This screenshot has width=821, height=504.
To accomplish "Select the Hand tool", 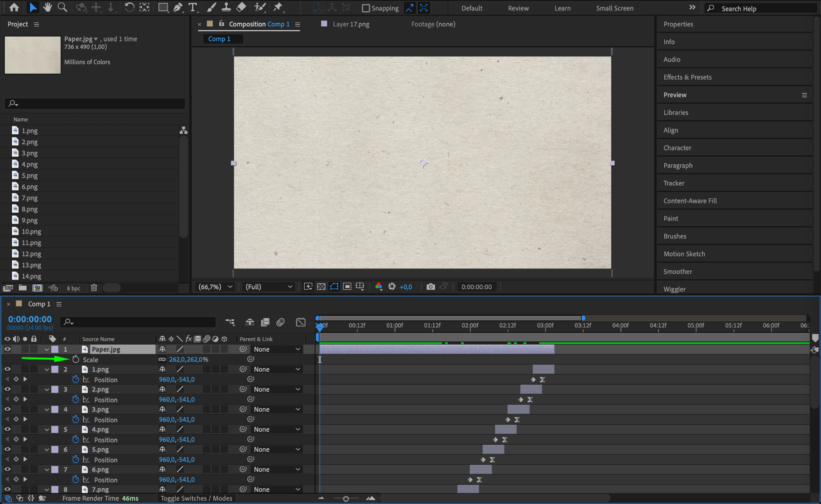I will tap(48, 7).
